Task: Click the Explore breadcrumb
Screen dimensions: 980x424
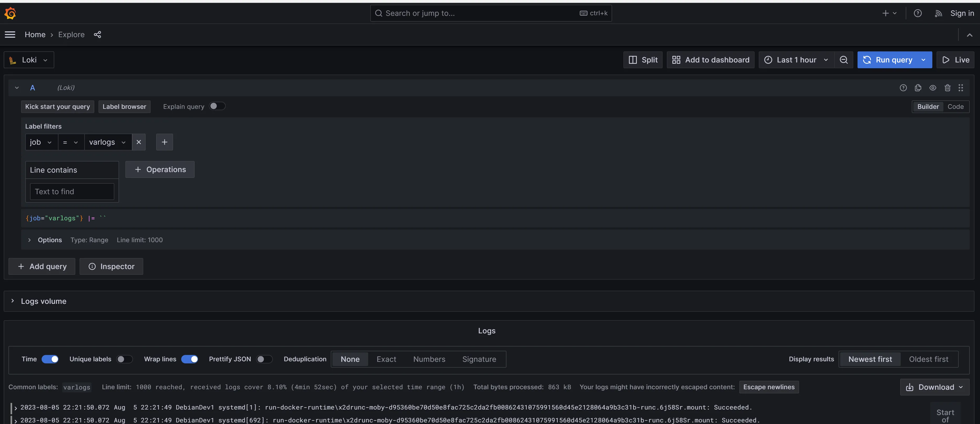Action: (x=71, y=35)
